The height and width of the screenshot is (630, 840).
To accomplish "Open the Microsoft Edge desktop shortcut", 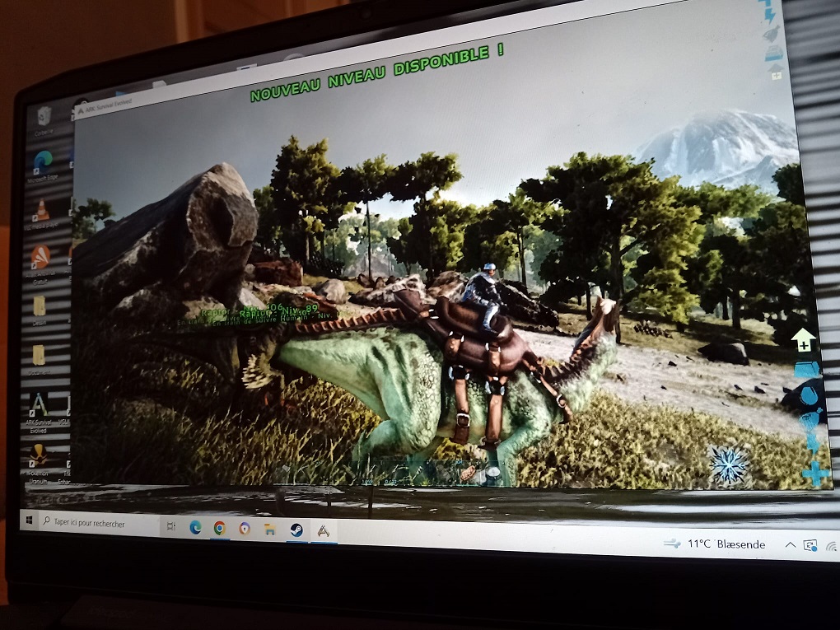I will [43, 166].
